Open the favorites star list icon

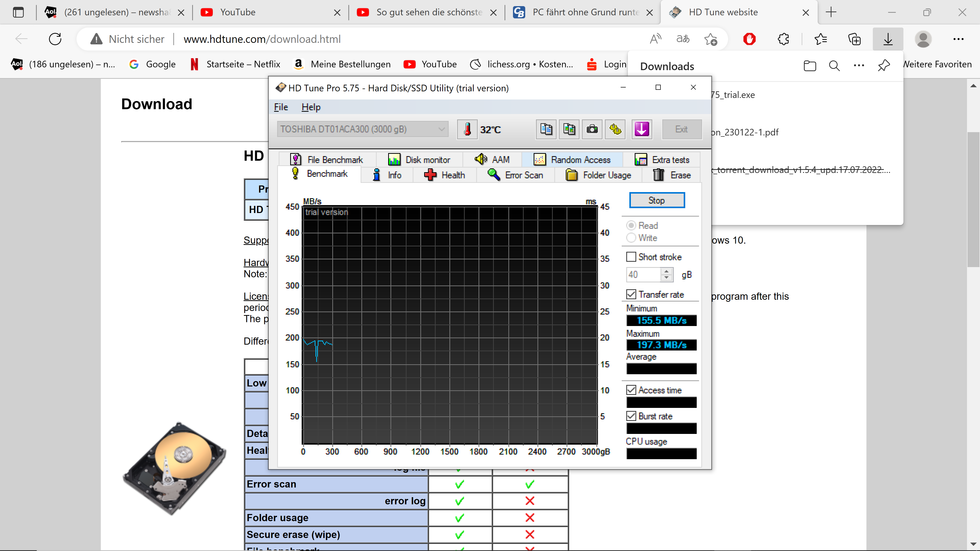click(x=820, y=39)
